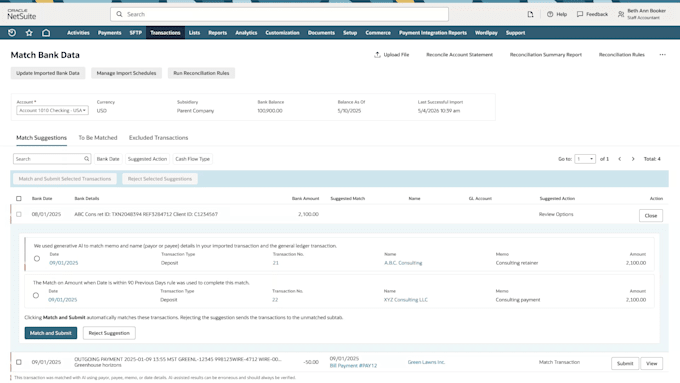
Task: Open the Beth Ann Booker user role icon
Action: coord(621,14)
